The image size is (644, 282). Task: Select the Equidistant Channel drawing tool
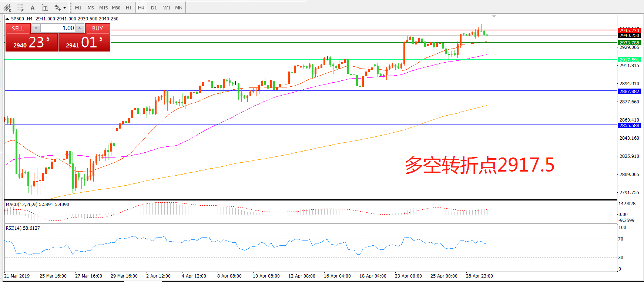tap(7, 7)
